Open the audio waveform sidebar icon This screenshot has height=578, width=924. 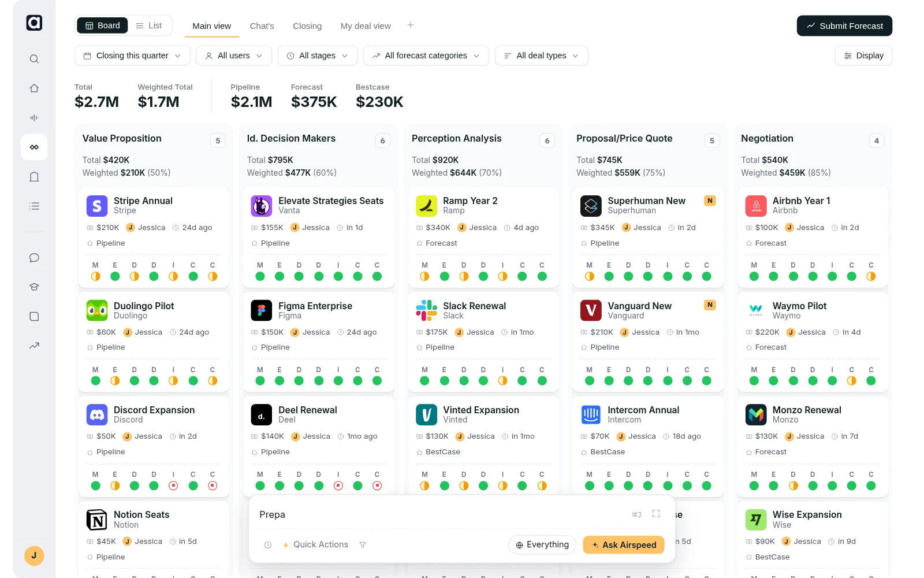[34, 117]
